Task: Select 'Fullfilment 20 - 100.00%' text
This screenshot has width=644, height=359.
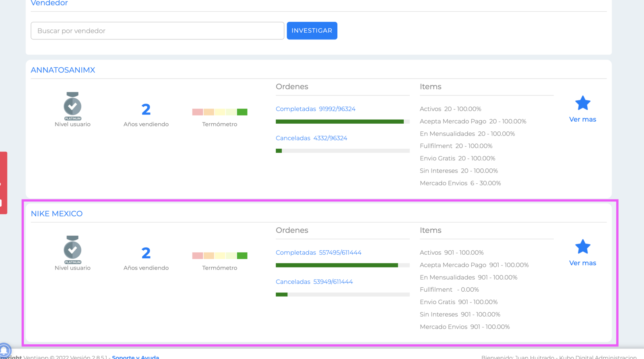Action: click(456, 146)
